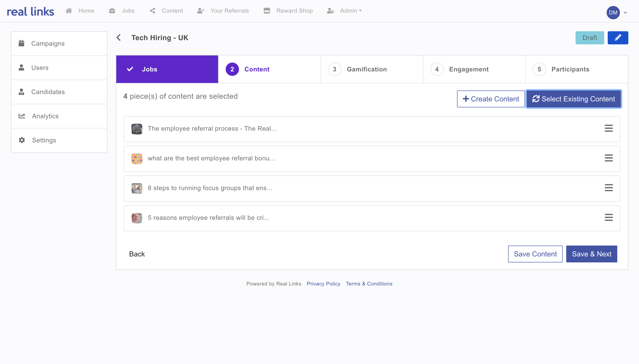Expand the Admin dropdown menu
Viewport: 639px width, 364px height.
pyautogui.click(x=345, y=11)
